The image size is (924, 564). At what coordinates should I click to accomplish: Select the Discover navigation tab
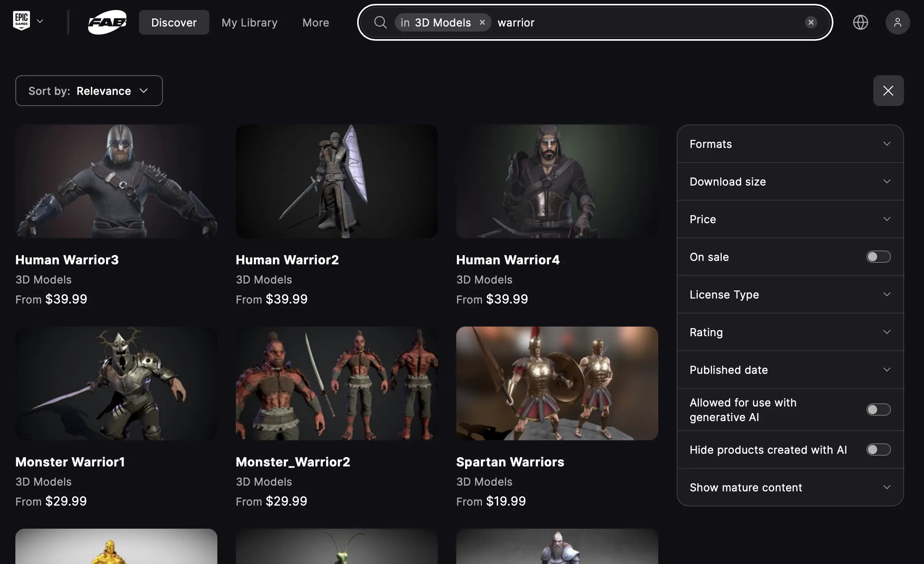174,22
